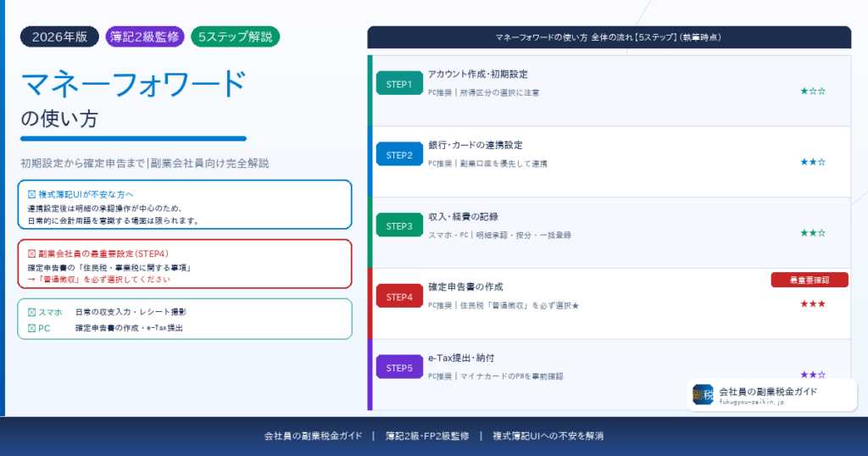
Task: Click checkbox icon beside スマホ
Action: point(31,312)
